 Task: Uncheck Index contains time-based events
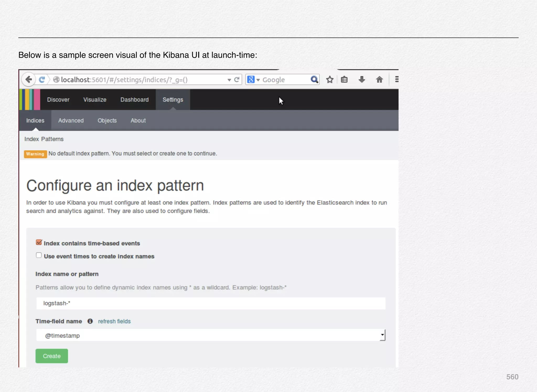39,242
